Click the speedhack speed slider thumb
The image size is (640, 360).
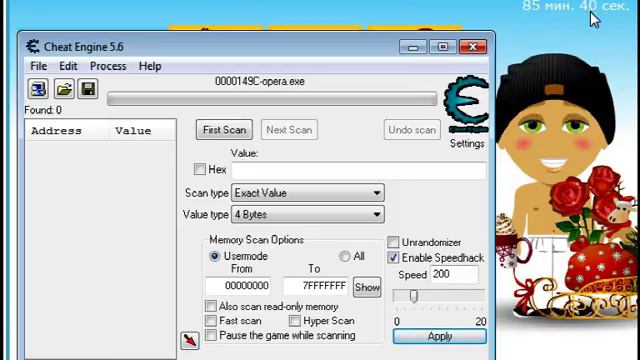tap(413, 296)
